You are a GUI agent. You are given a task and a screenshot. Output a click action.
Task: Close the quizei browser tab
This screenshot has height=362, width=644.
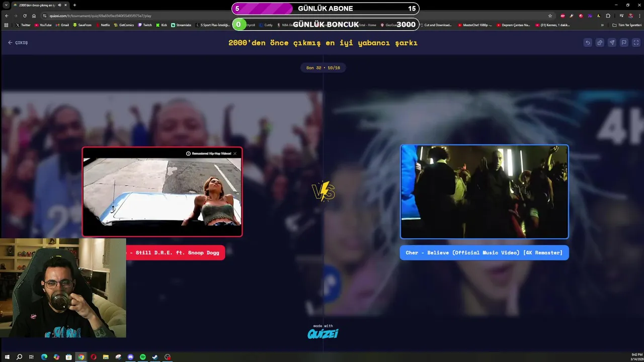[x=65, y=5]
